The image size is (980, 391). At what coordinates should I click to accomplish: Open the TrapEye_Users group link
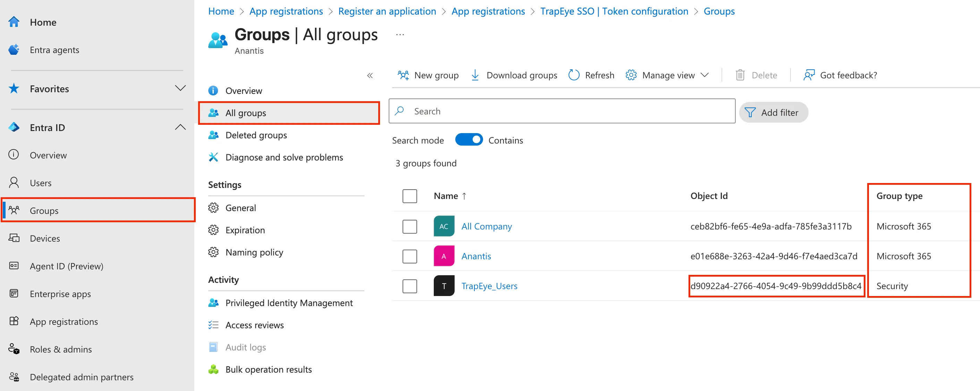pos(489,286)
